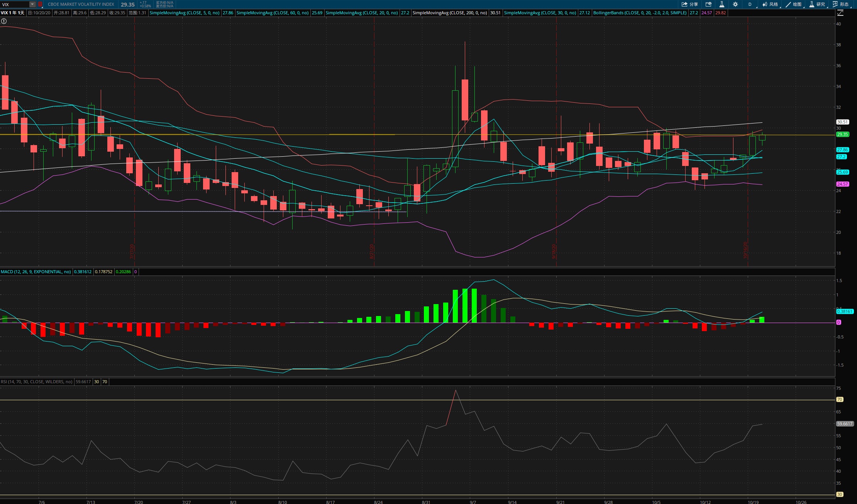Click the chart warning exclamation icon
Screen dimensions: 857x504
[3, 21]
